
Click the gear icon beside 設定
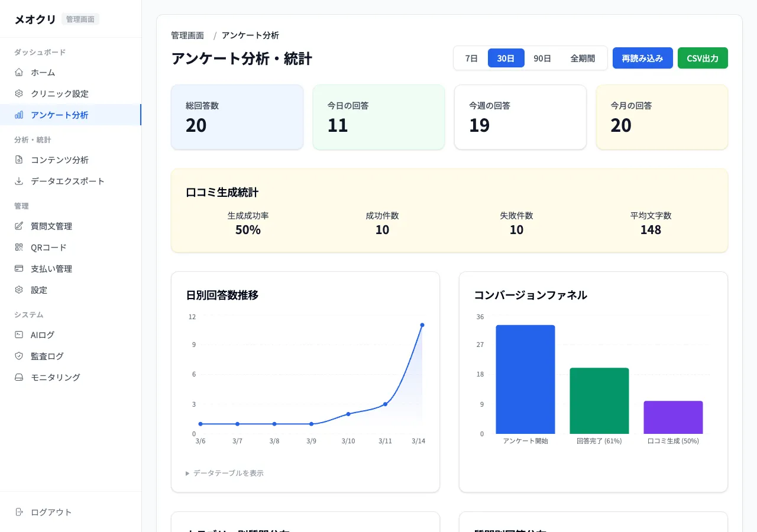19,290
